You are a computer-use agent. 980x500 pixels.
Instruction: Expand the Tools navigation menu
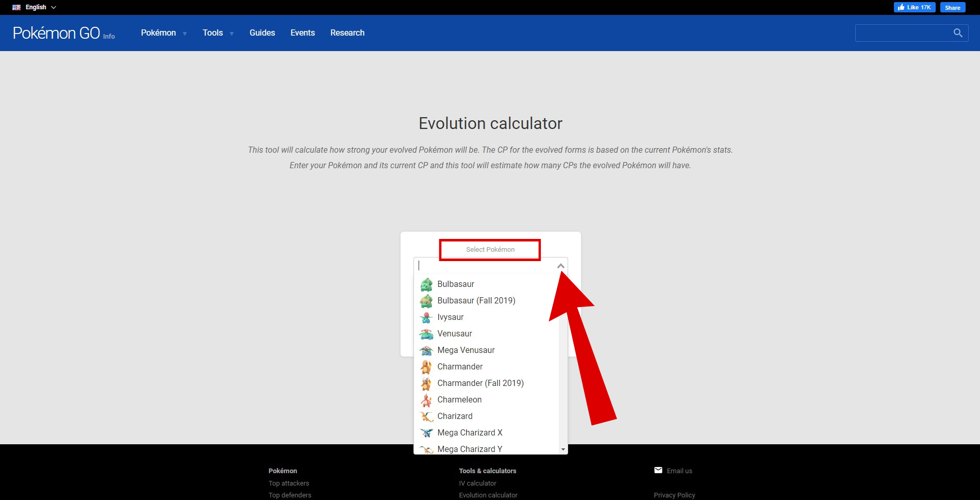(x=218, y=33)
